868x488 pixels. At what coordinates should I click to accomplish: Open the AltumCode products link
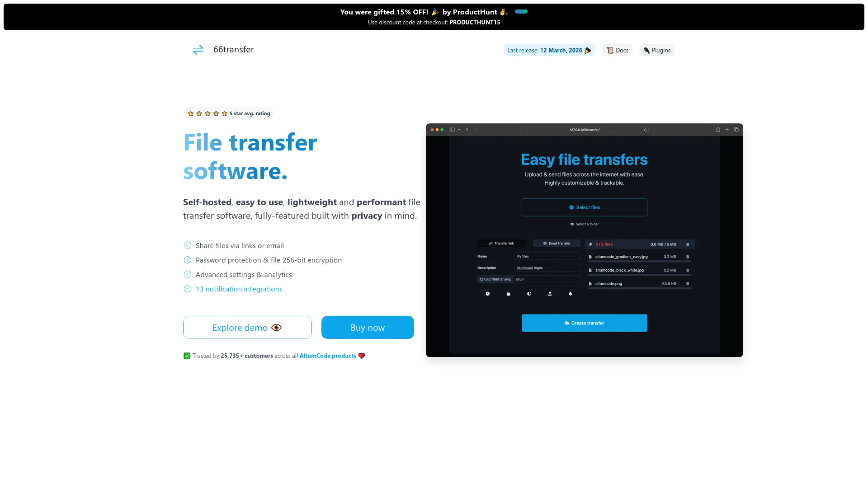point(328,356)
